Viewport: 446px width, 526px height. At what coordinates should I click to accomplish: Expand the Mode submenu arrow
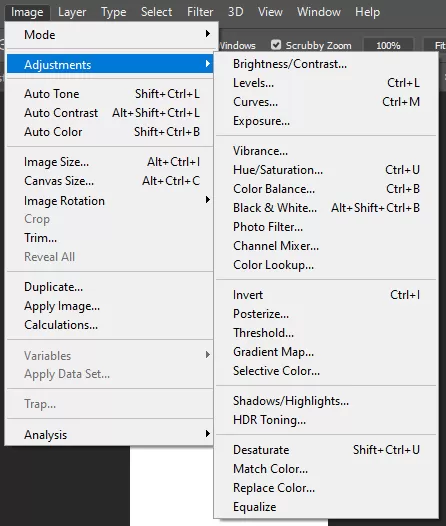[208, 34]
